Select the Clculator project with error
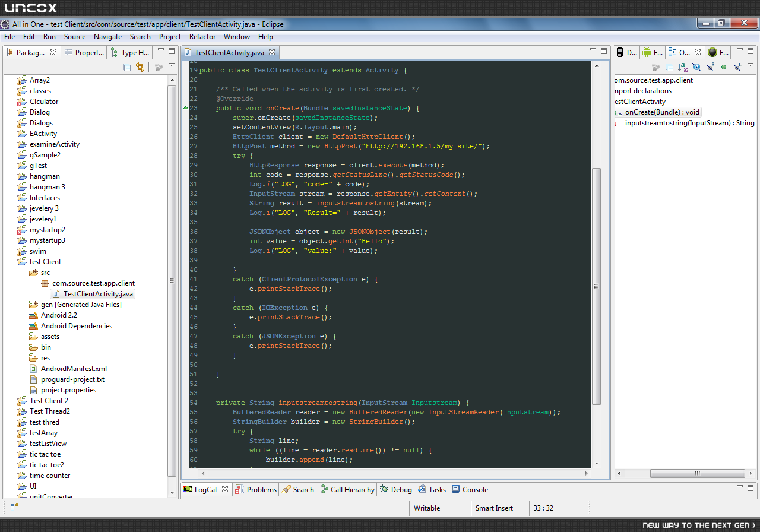Viewport: 760px width, 532px height. [44, 101]
